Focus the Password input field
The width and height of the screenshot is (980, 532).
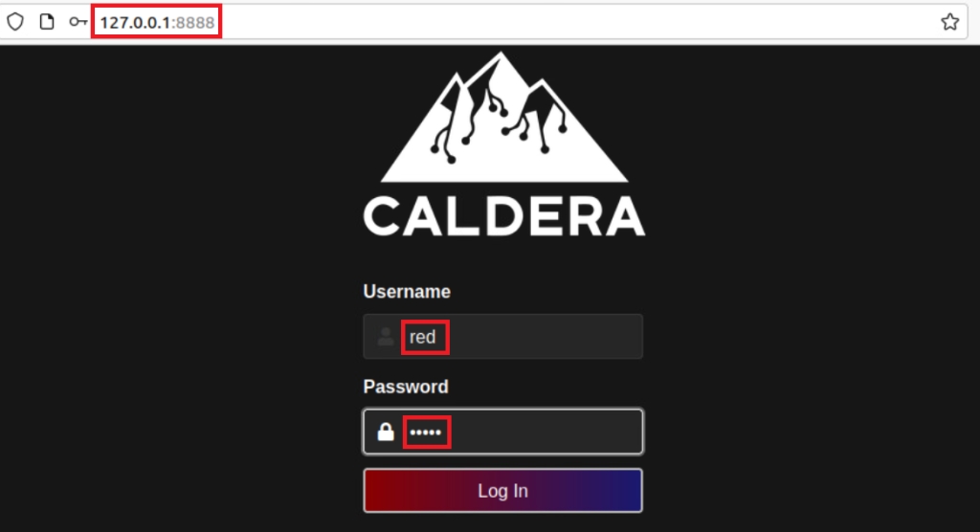[x=503, y=432]
